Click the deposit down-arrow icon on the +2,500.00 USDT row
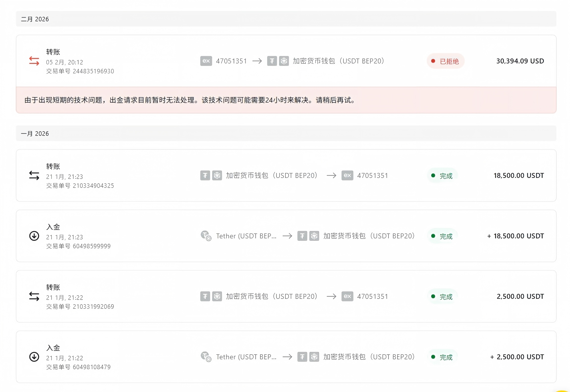The image size is (570, 392). tap(34, 357)
